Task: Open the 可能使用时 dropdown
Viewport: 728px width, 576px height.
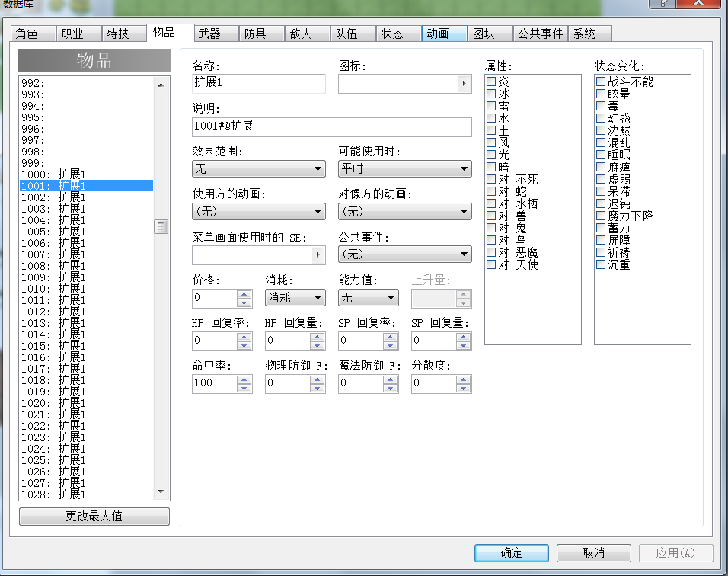Action: (x=405, y=168)
